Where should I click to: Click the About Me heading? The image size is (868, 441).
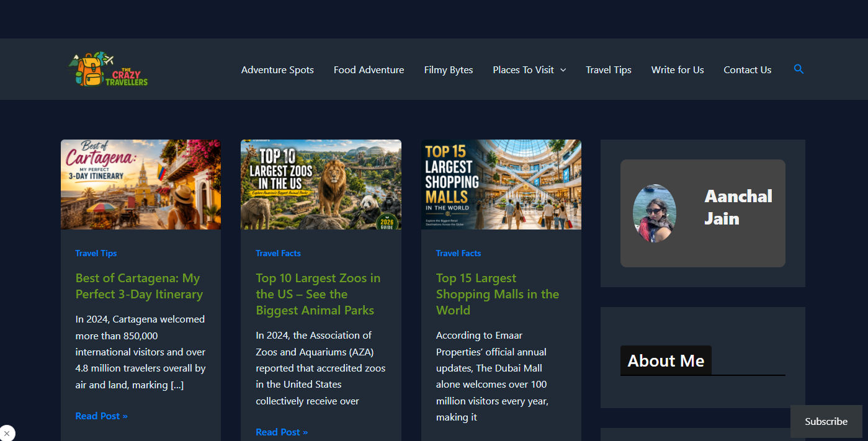[x=666, y=361]
